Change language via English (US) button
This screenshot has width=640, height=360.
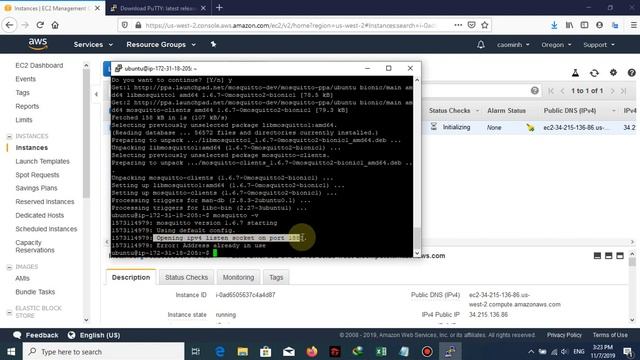pos(94,335)
